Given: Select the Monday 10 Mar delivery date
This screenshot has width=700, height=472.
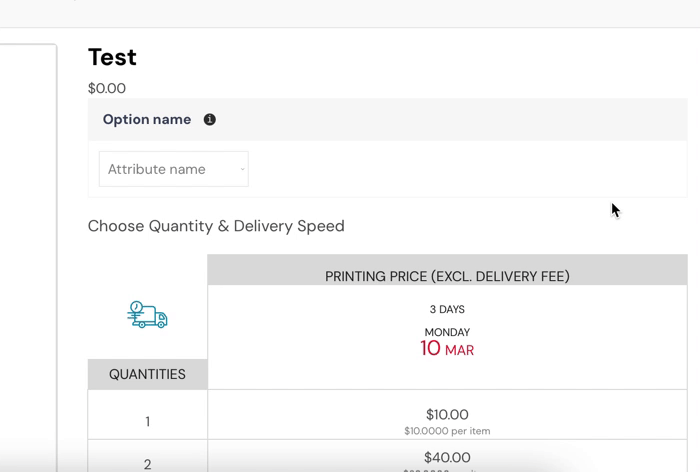Looking at the screenshot, I should pos(447,342).
